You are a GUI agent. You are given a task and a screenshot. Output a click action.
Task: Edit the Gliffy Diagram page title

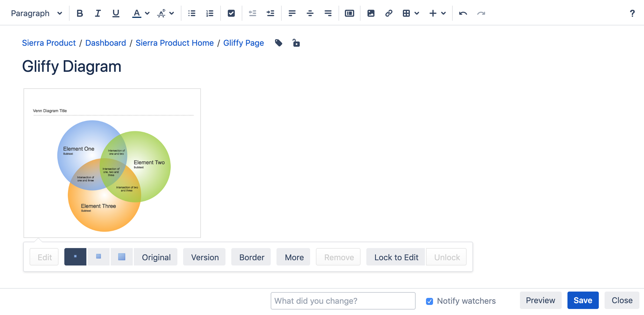[x=72, y=66]
